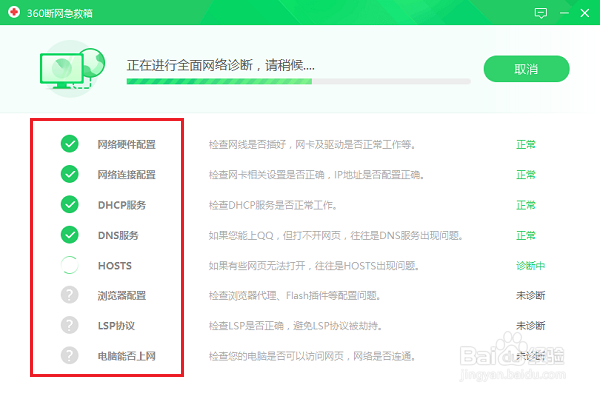Select the LSP协议 item label
The image size is (600, 396).
pos(116,326)
